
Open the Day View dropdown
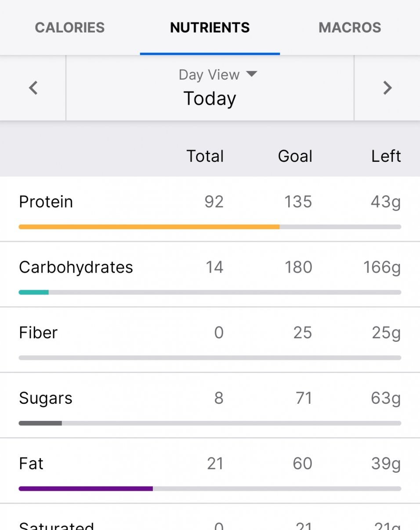point(210,75)
